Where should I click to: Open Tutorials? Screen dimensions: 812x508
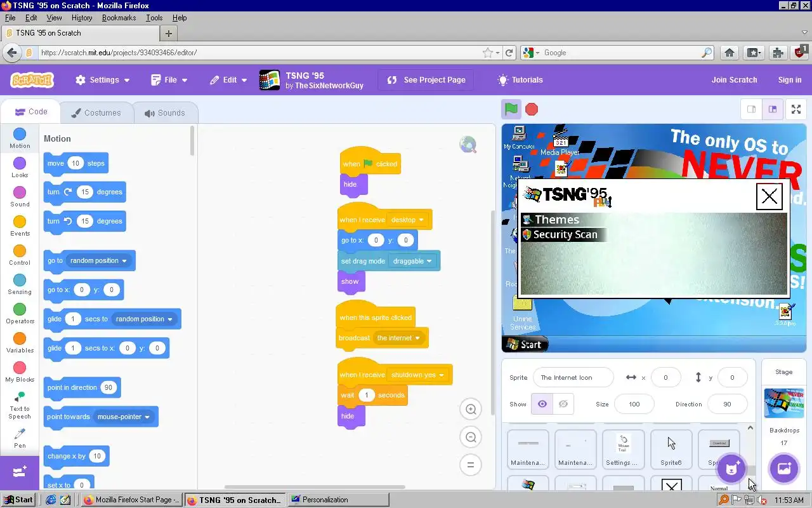pyautogui.click(x=520, y=80)
